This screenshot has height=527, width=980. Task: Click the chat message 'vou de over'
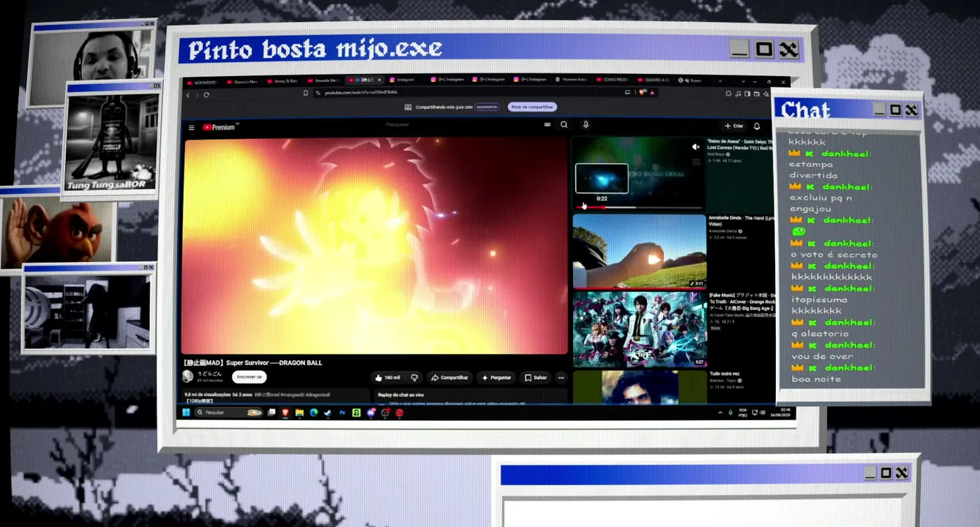pyautogui.click(x=822, y=356)
